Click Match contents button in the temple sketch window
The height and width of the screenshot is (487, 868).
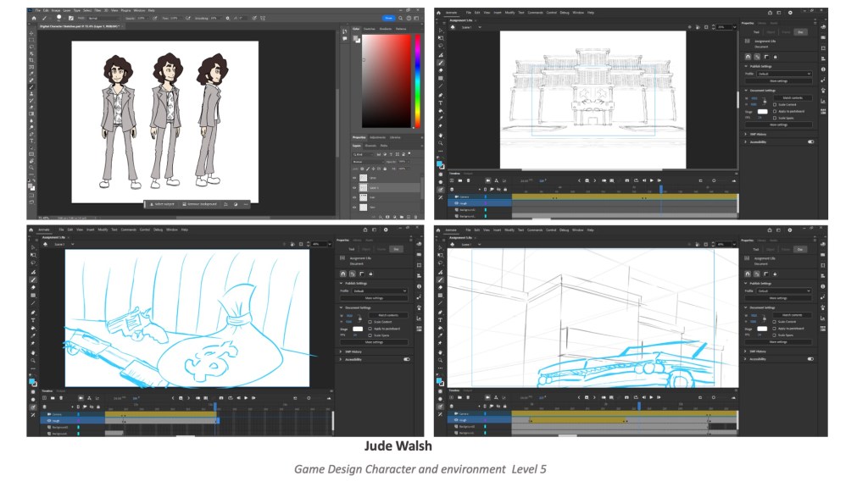[791, 97]
